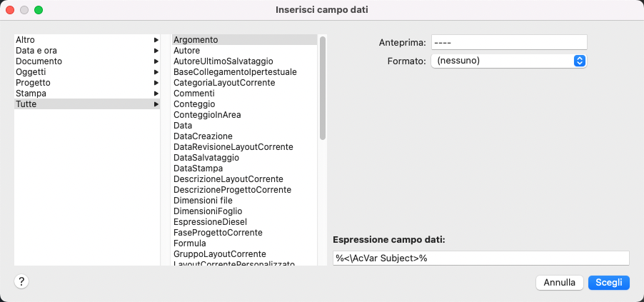Click the Espressione campo dati text field

481,258
